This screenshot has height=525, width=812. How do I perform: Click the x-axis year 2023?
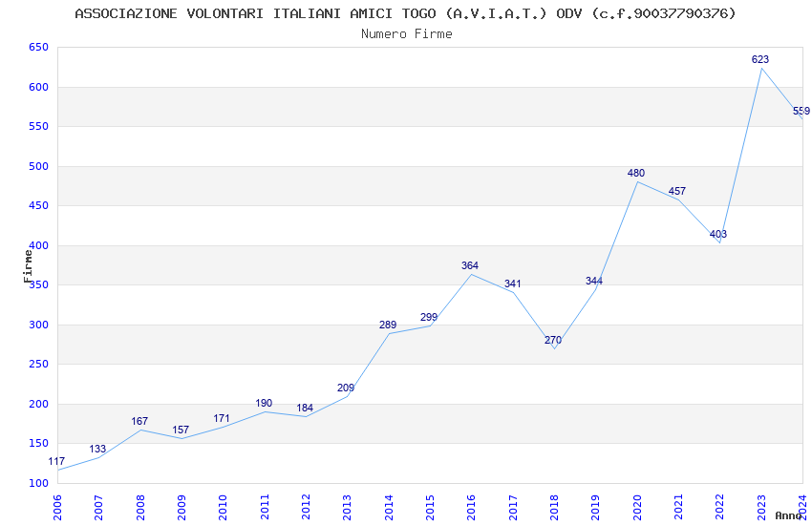point(761,507)
